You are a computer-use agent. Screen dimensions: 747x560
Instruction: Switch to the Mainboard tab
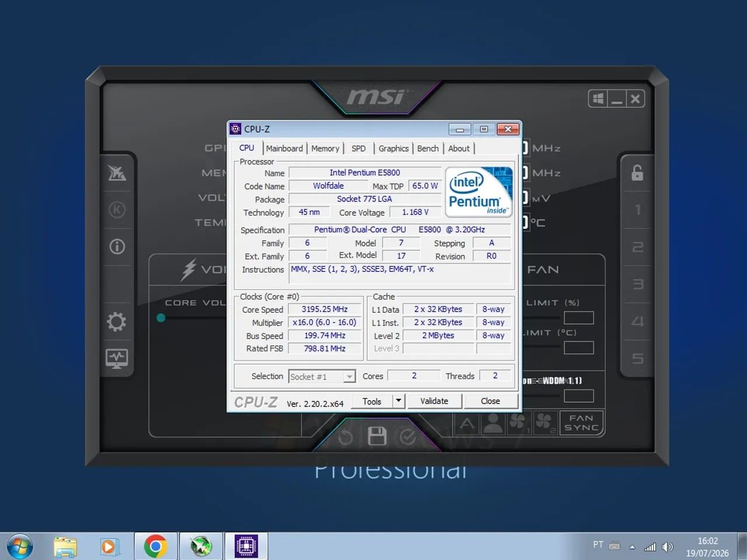tap(284, 149)
